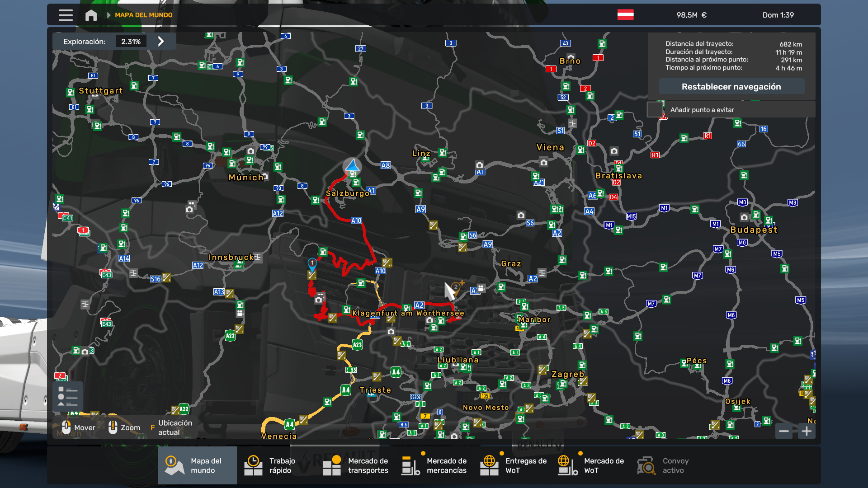The image size is (868, 488).
Task: Click the Stuttgart city label
Action: pos(101,91)
